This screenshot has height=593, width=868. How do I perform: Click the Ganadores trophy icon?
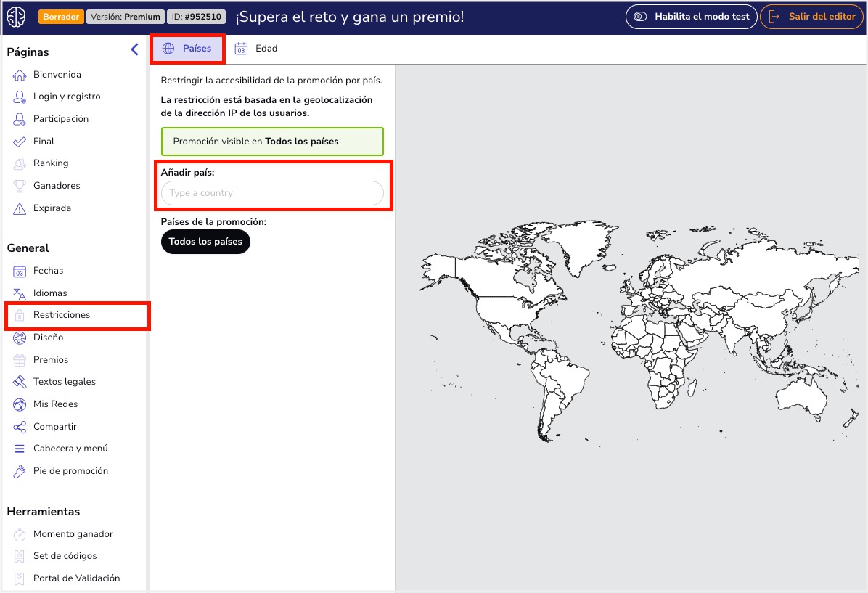coord(20,186)
